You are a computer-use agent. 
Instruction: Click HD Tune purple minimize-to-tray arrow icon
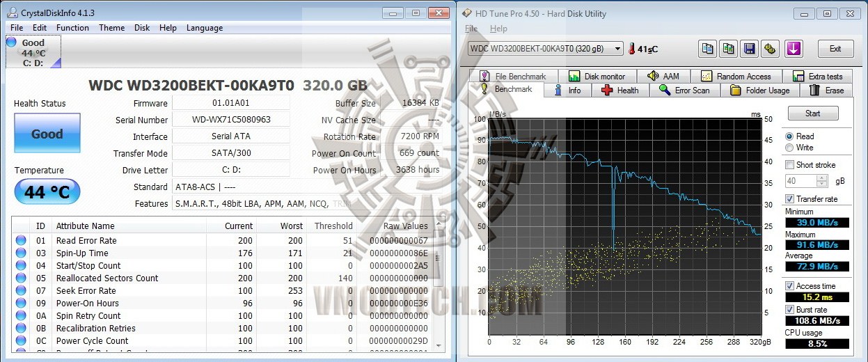pyautogui.click(x=794, y=49)
